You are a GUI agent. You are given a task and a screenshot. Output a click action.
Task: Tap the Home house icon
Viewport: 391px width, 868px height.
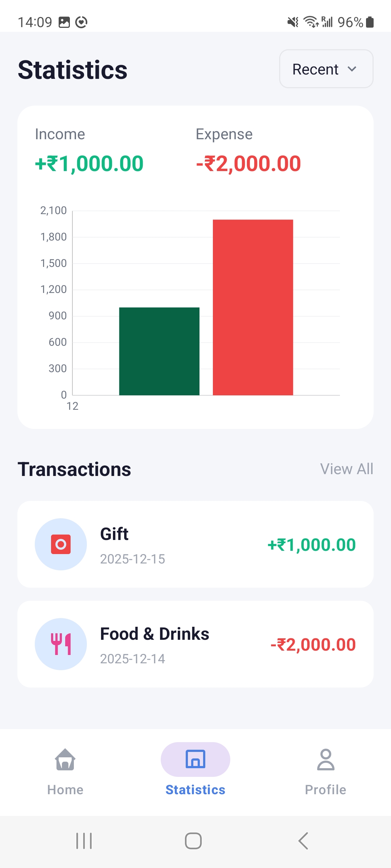coord(65,759)
